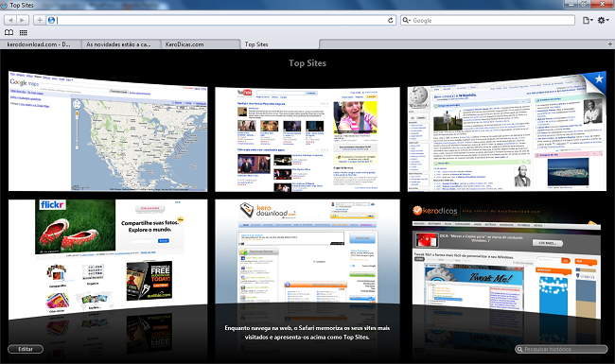Click the blue star corner on Wikipedia thumbnail

point(598,80)
